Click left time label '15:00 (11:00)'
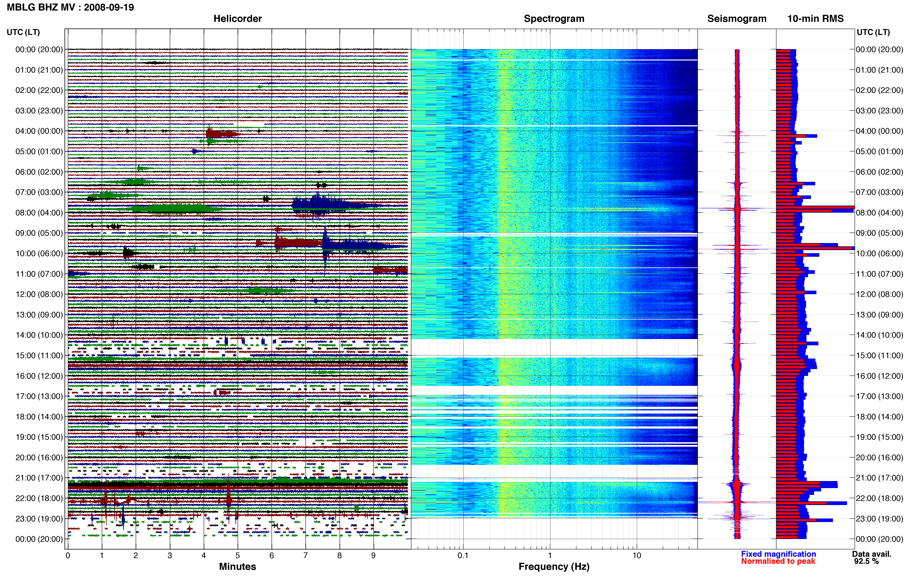 [x=39, y=355]
